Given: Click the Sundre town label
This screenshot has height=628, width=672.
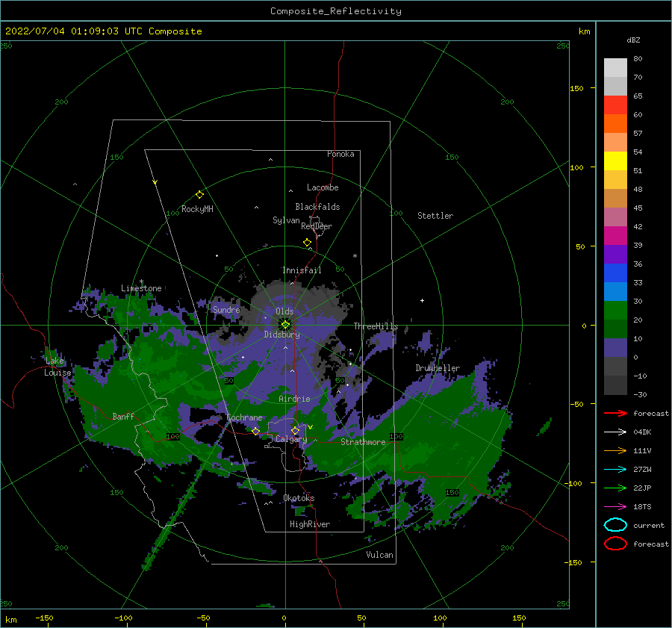Looking at the screenshot, I should [x=226, y=310].
